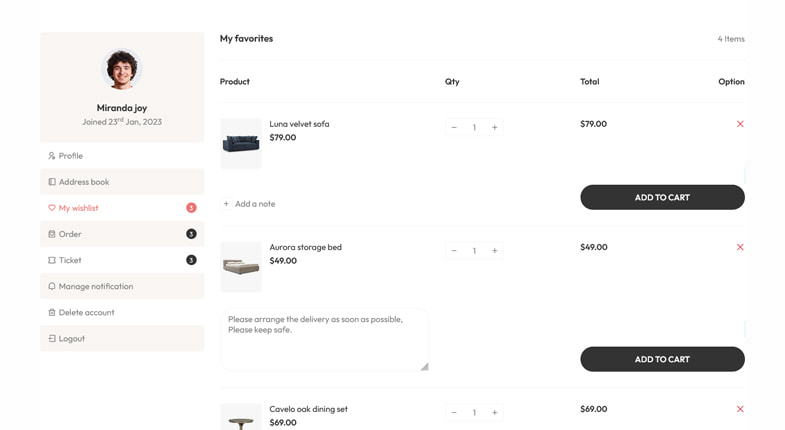The height and width of the screenshot is (430, 785).
Task: Add Aurora storage bed to cart
Action: pos(662,359)
